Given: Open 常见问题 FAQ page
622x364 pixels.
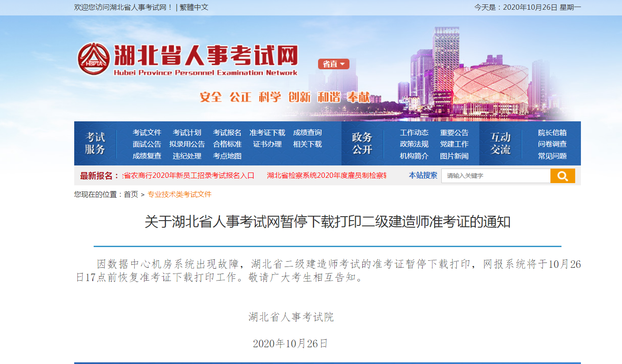Looking at the screenshot, I should (x=552, y=156).
